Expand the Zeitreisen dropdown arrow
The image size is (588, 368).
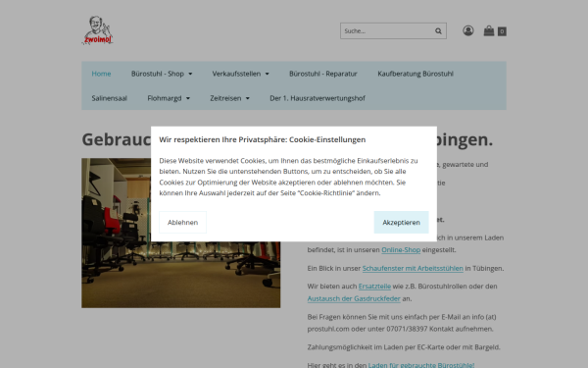click(x=248, y=99)
